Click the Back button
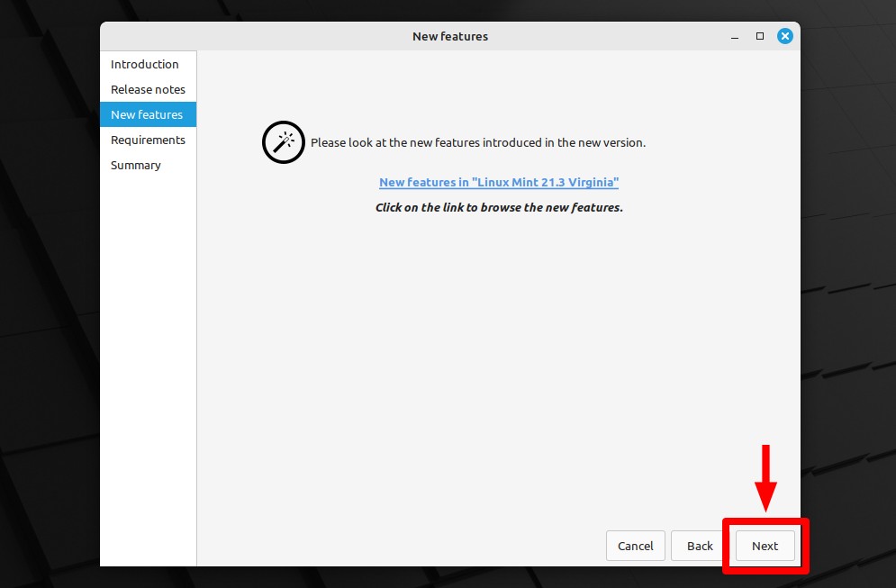The width and height of the screenshot is (896, 588). coord(700,546)
